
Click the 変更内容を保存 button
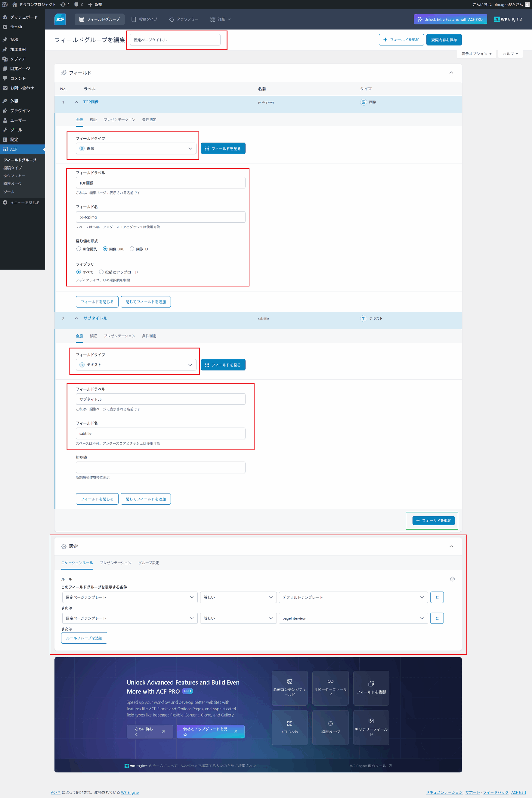coord(444,40)
